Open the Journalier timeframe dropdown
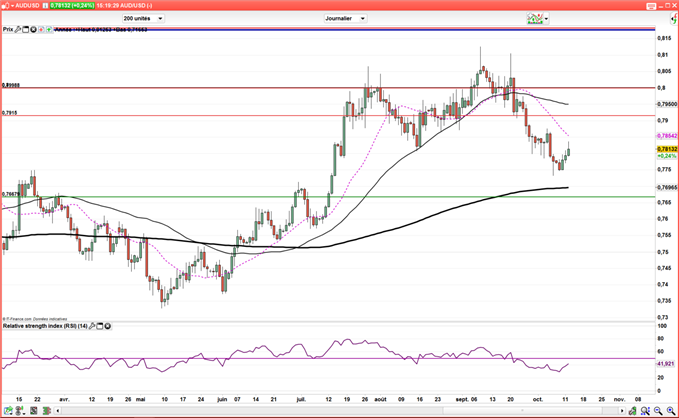The height and width of the screenshot is (418, 679). coord(345,18)
